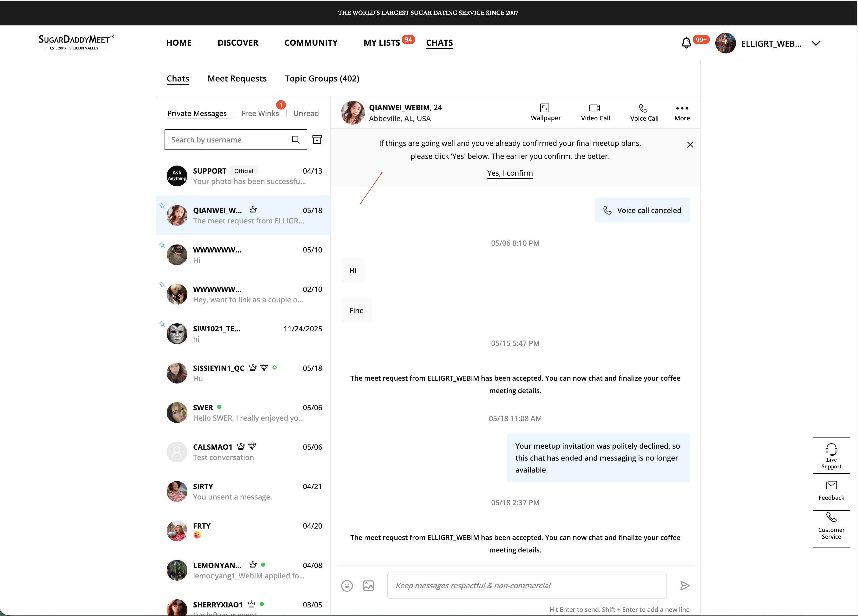858x616 pixels.
Task: Open Live Support
Action: coord(831,456)
